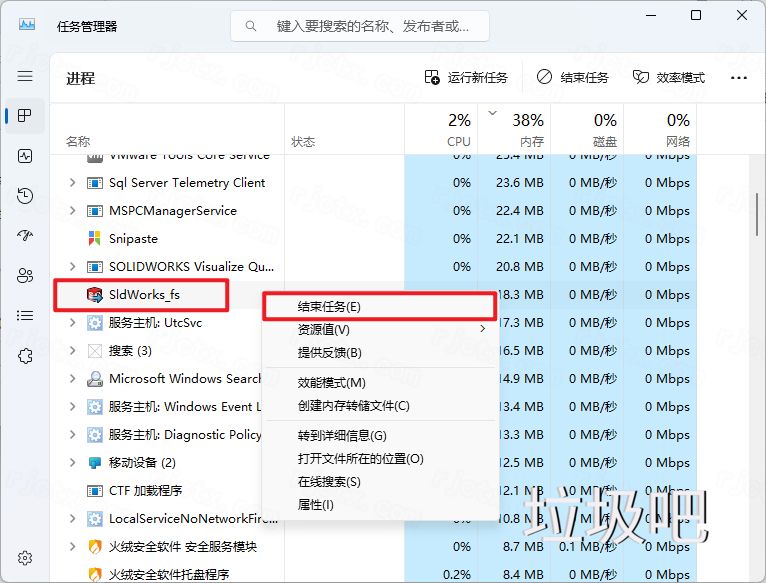
Task: Select the Snipaste process name
Action: click(x=133, y=238)
